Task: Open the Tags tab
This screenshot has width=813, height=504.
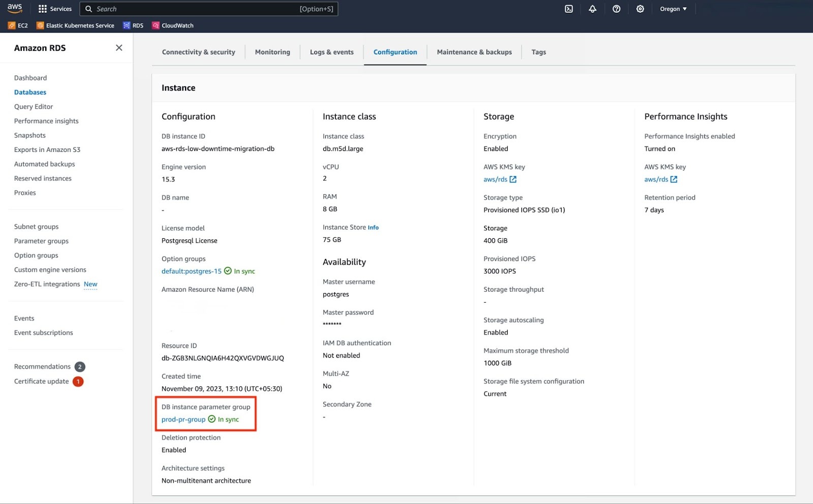Action: (539, 52)
